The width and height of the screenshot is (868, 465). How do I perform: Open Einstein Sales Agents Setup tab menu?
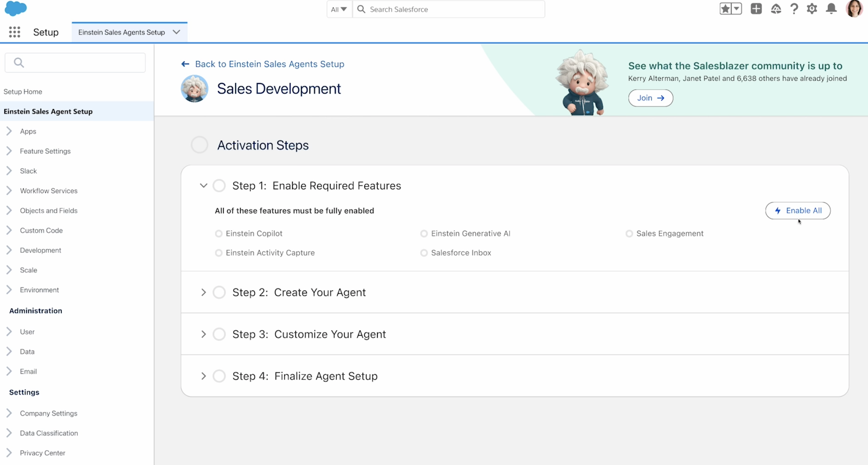176,32
